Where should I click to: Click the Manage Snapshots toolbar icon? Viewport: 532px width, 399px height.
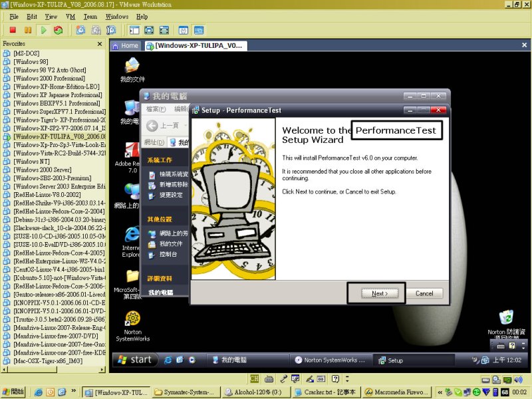click(x=111, y=30)
